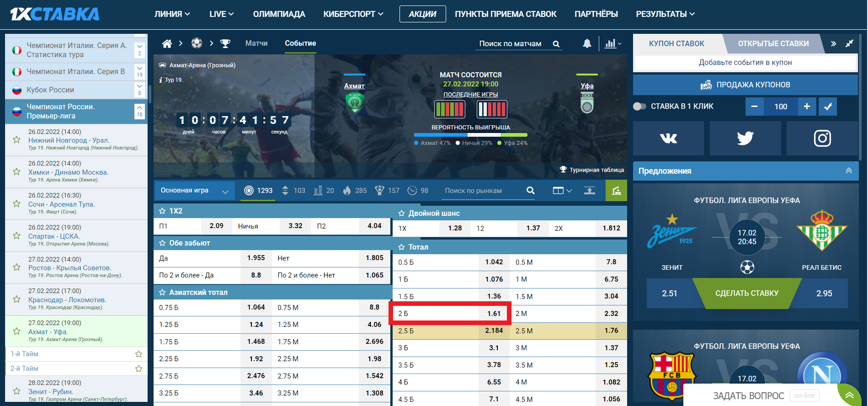The image size is (868, 406).
Task: Show the 103 markets filter
Action: tap(293, 191)
